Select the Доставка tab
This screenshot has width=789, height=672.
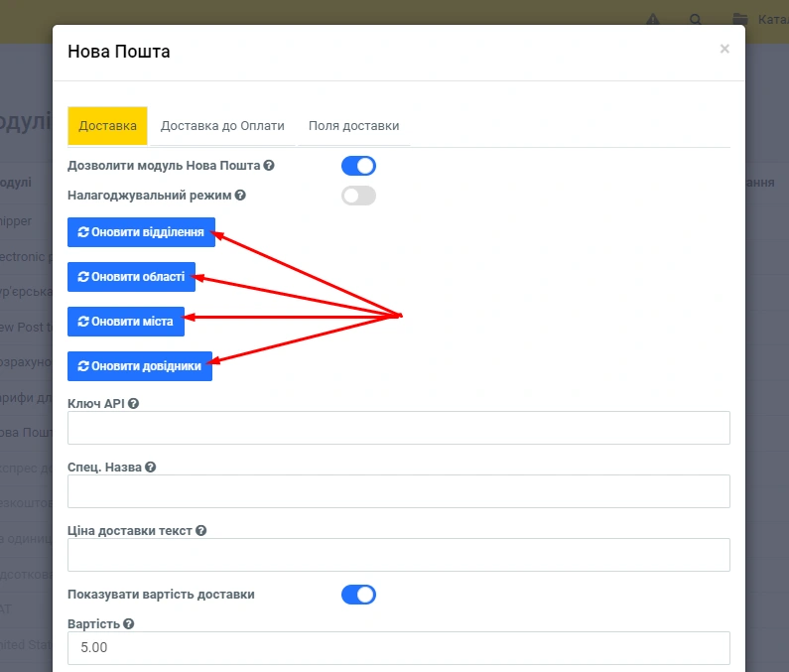(107, 126)
